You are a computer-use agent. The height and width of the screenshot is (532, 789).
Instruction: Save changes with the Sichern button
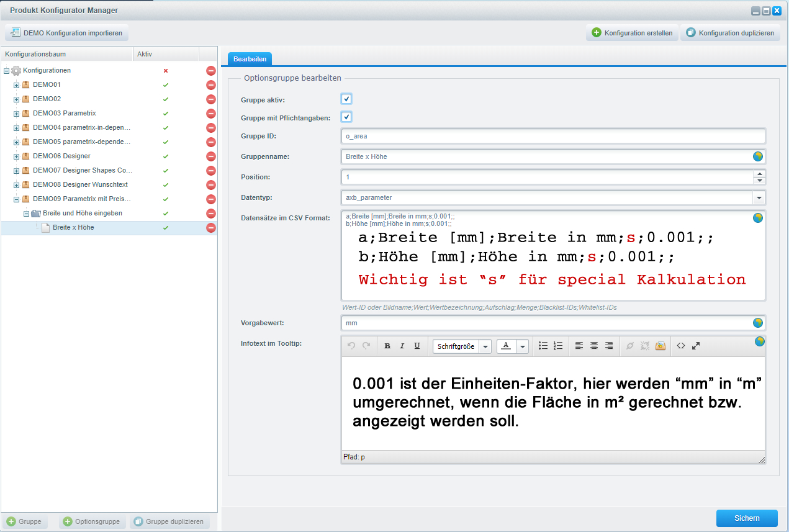point(746,518)
